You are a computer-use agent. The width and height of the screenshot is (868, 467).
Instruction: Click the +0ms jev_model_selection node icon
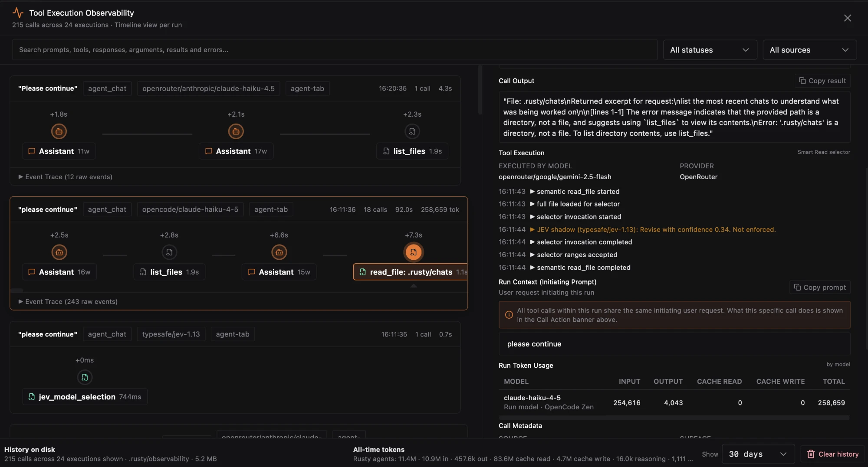pos(85,377)
